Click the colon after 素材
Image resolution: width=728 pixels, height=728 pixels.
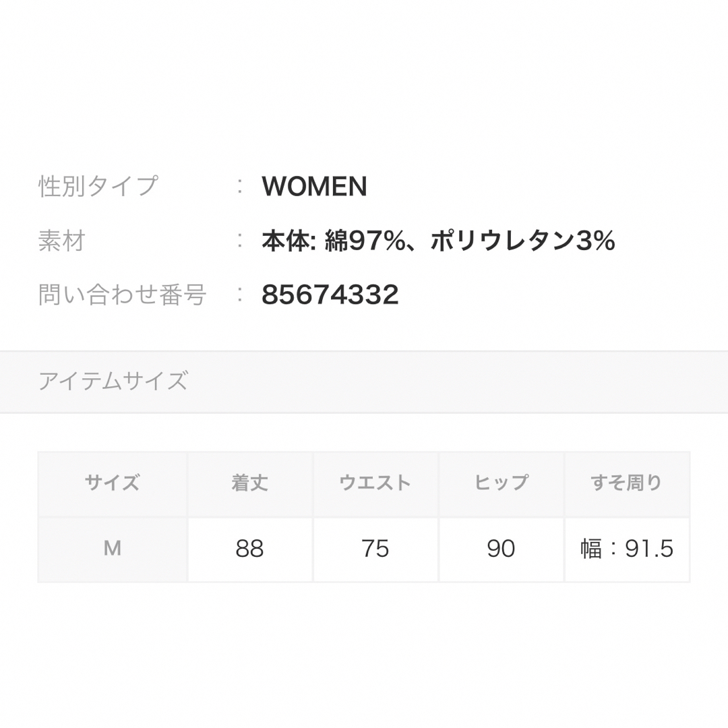(x=239, y=241)
